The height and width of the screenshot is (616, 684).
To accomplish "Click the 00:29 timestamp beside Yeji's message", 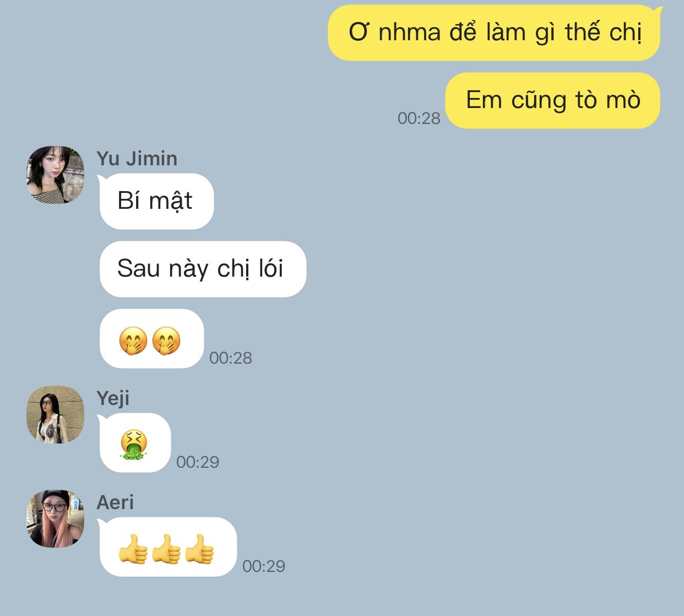I will coord(198,462).
